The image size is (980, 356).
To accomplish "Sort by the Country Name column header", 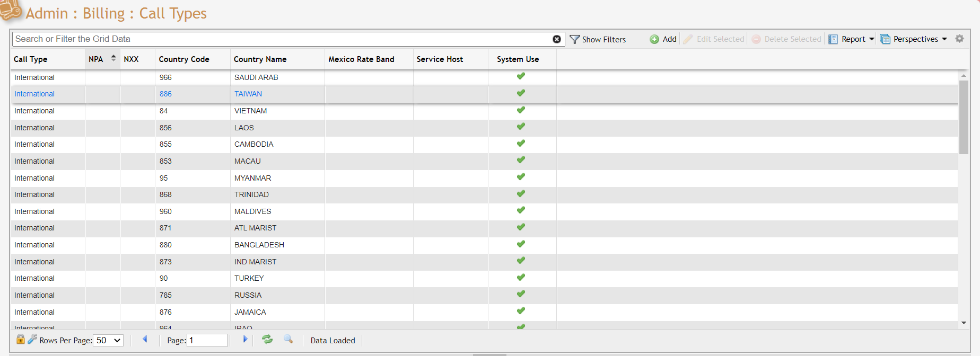I will [x=260, y=59].
